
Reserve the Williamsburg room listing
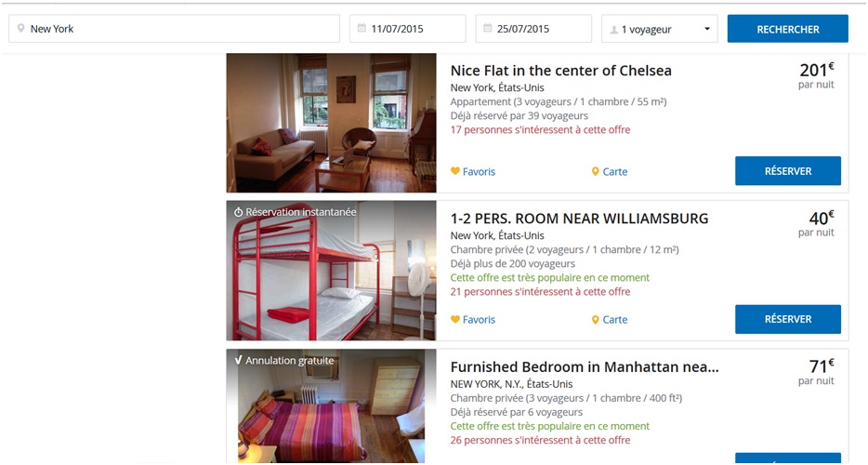point(788,319)
